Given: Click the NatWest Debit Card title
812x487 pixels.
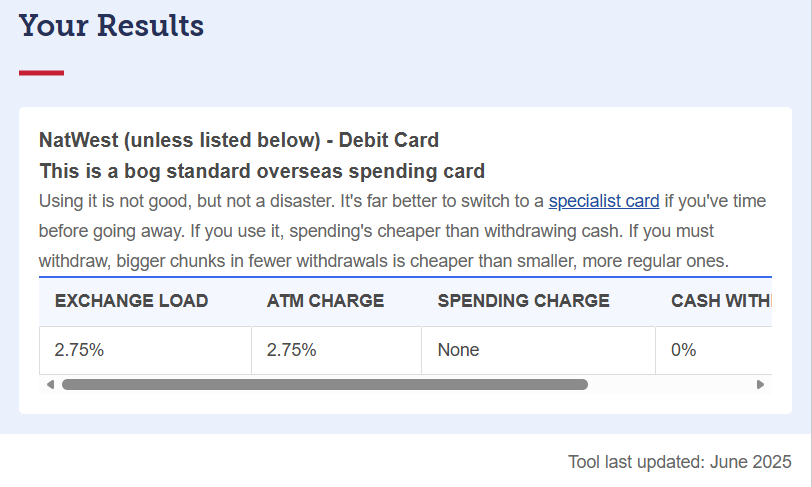Looking at the screenshot, I should tap(239, 140).
